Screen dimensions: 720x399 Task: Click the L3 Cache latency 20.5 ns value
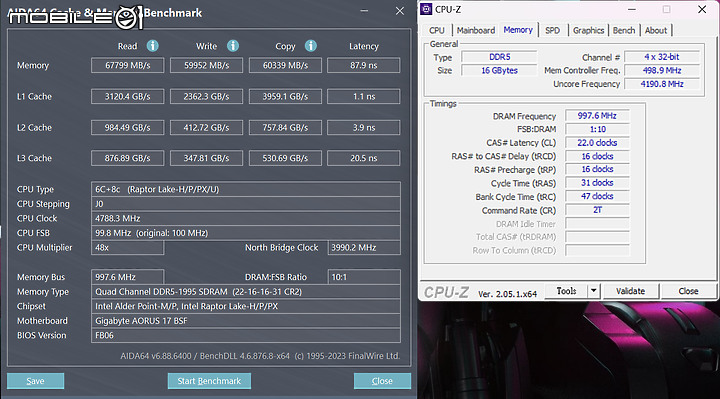[x=364, y=158]
